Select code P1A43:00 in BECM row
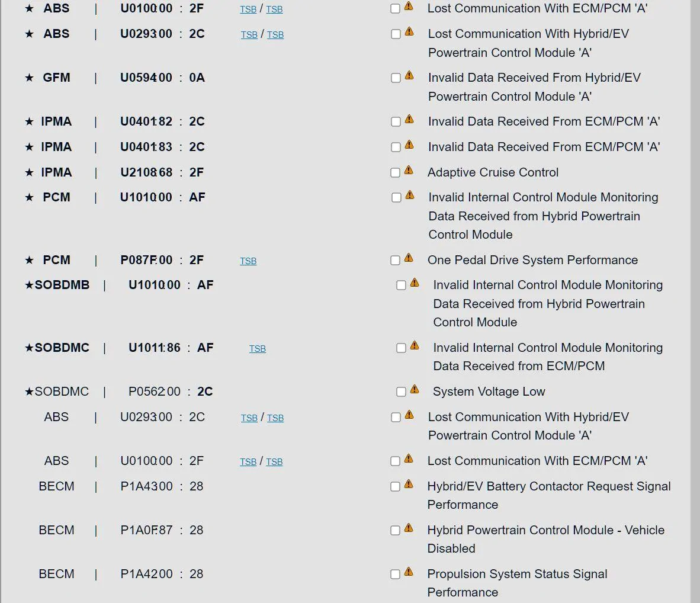The image size is (700, 603). point(146,486)
